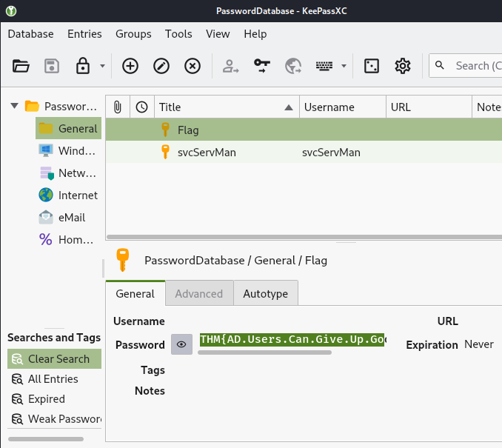Viewport: 502px width, 448px height.
Task: Open the Help menu
Action: [x=255, y=34]
